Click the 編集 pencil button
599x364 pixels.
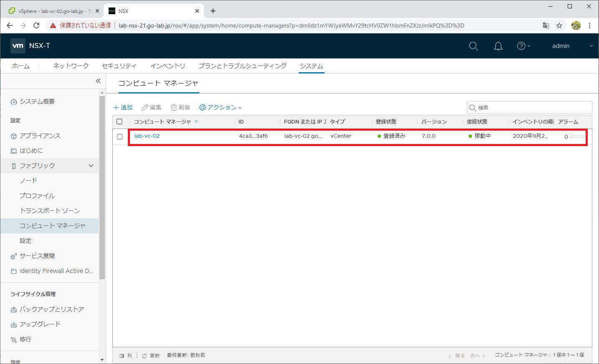click(151, 107)
